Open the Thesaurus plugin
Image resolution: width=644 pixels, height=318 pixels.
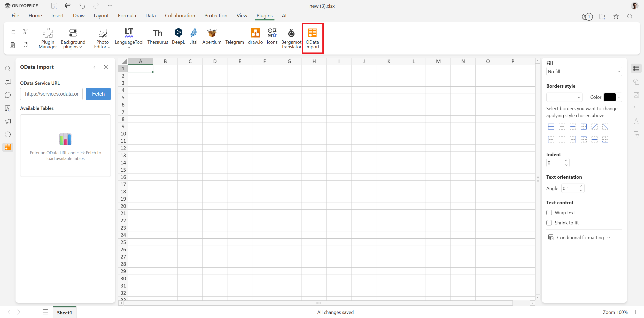(158, 36)
